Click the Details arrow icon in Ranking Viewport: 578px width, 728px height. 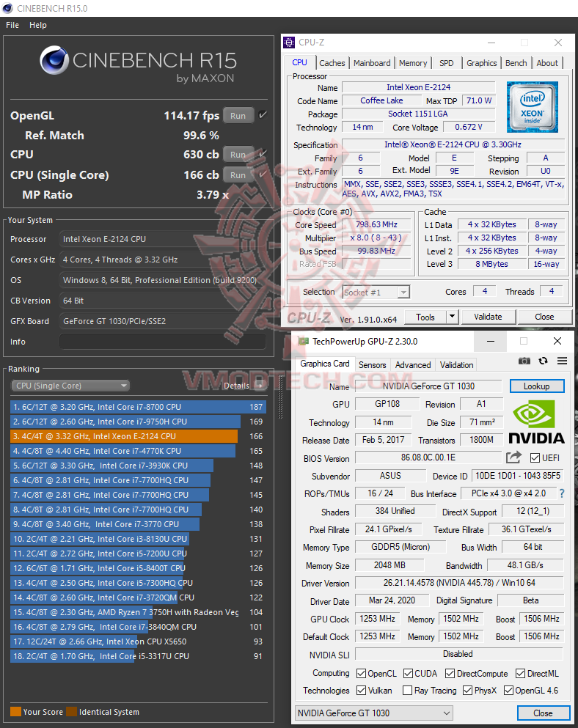pos(260,386)
